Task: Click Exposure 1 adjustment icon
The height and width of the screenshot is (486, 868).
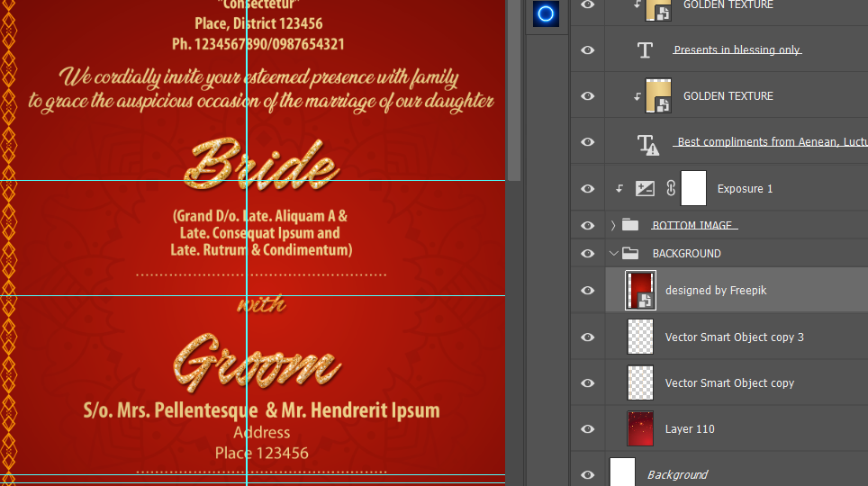Action: (645, 189)
